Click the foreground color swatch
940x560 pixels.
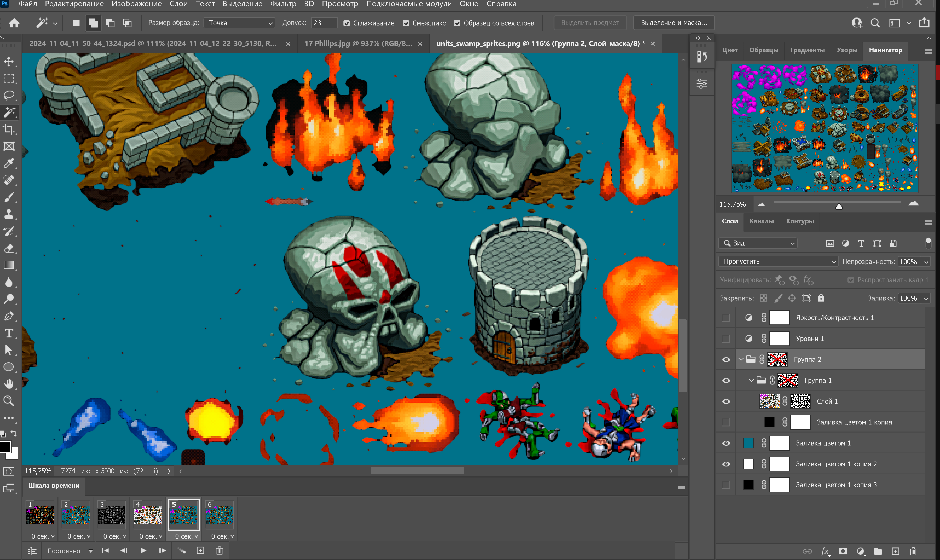(5, 446)
